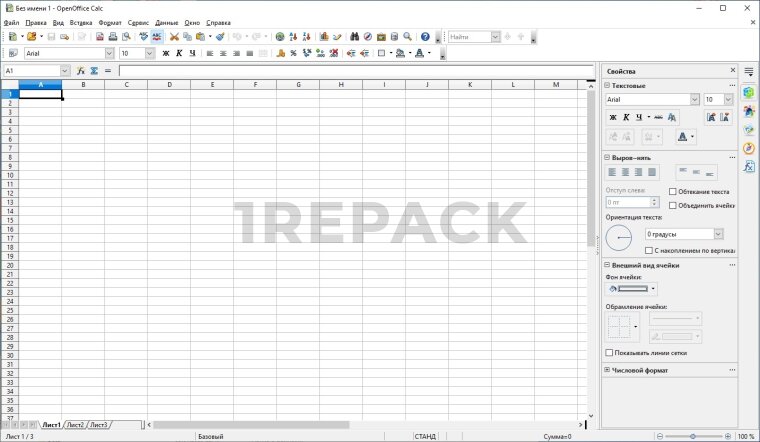The height and width of the screenshot is (442, 760).
Task: Open the font size dropdown in toolbar
Action: coord(151,53)
